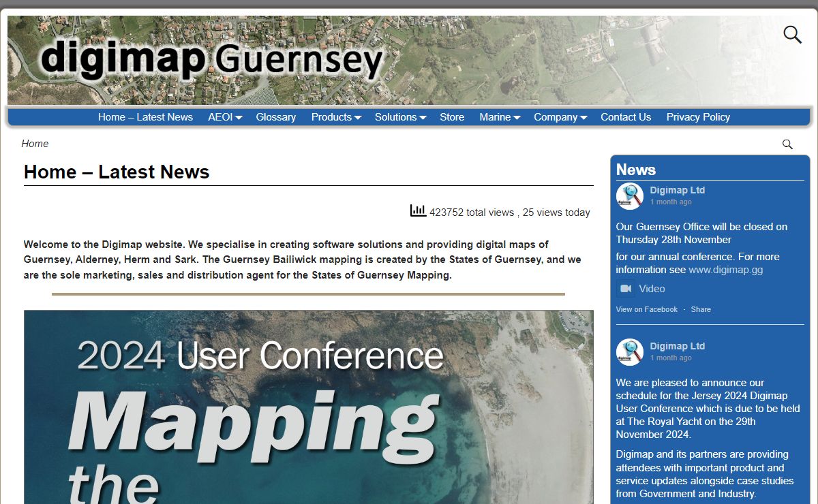Click the News sidebar heading

coord(636,170)
